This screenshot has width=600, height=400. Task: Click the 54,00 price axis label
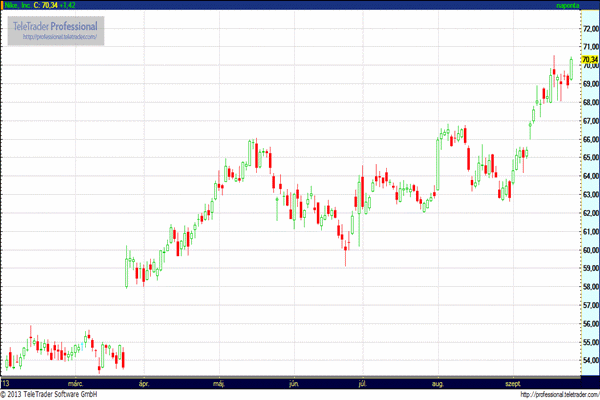589,360
